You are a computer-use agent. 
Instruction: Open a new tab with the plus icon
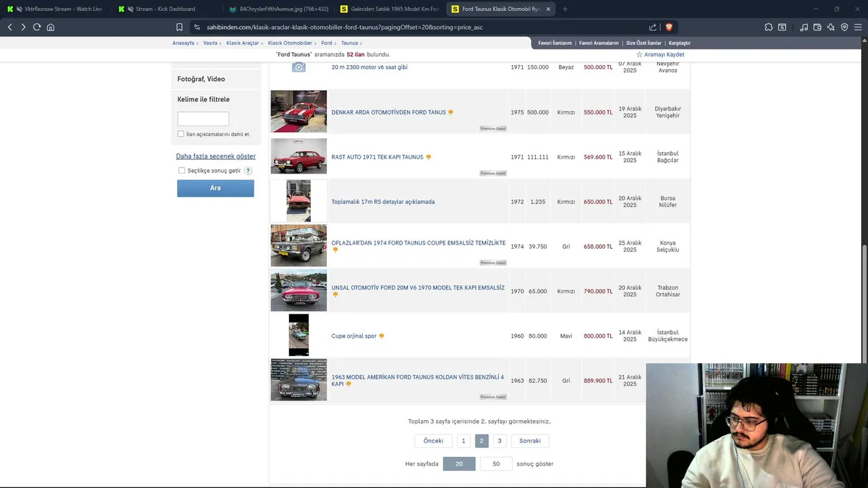click(x=565, y=9)
